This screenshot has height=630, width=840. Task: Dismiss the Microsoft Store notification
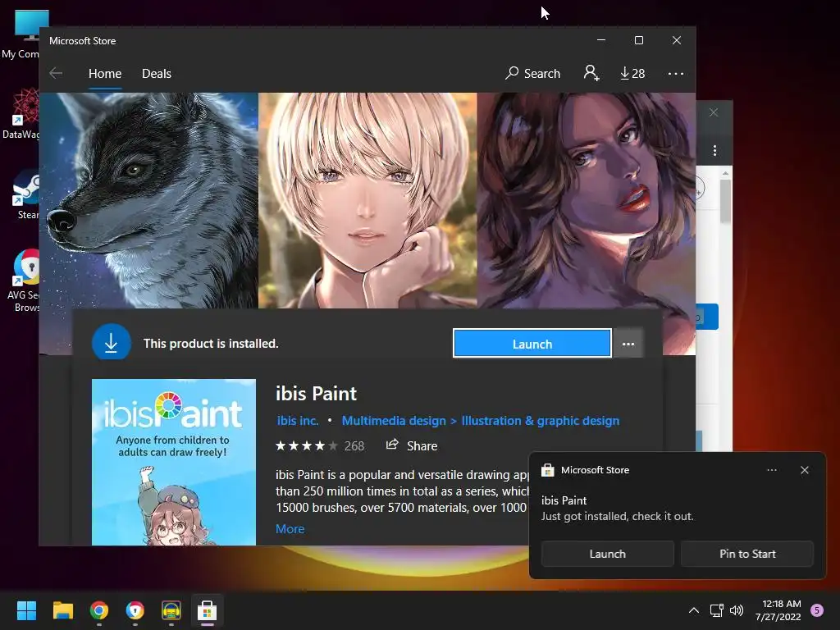coord(805,470)
